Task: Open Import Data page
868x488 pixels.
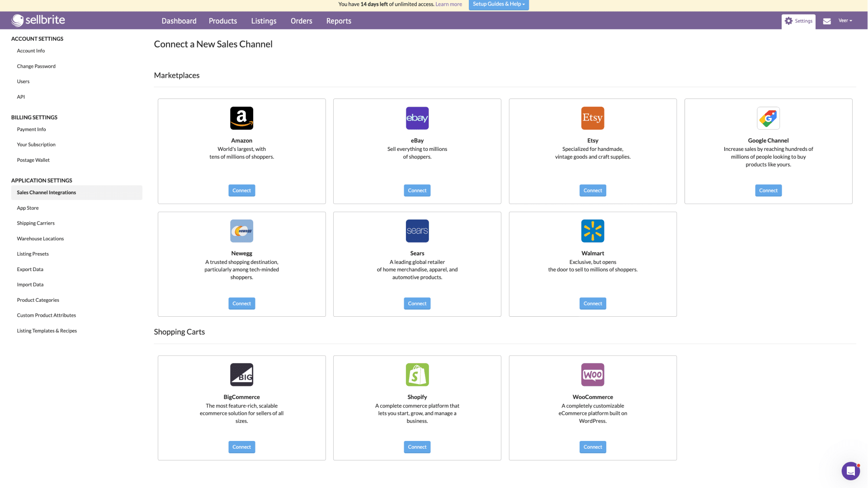Action: coord(30,285)
